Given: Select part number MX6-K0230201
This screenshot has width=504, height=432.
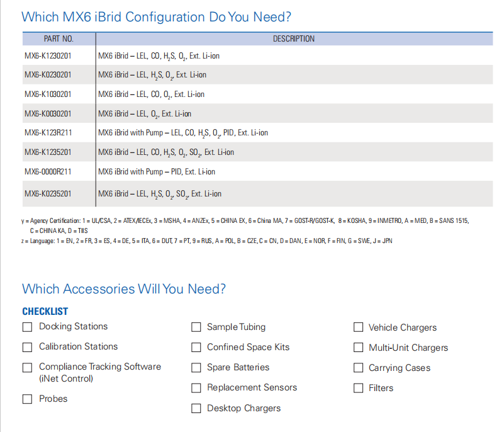Looking at the screenshot, I should point(48,75).
